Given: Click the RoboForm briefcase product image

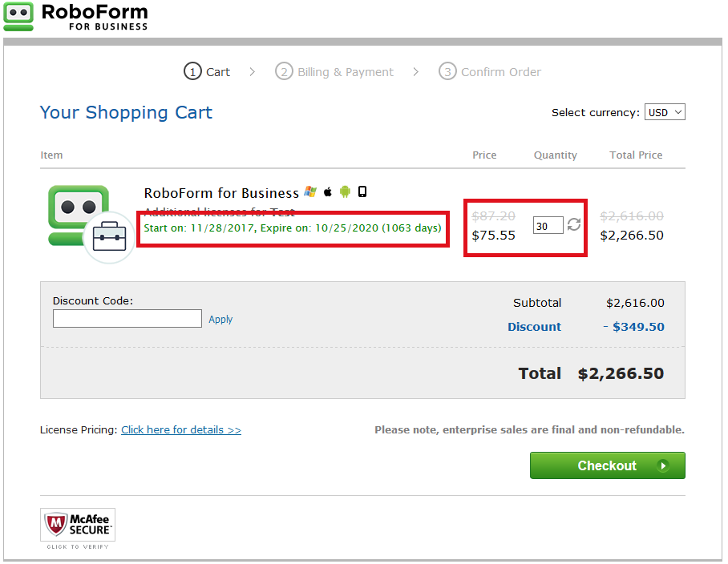Looking at the screenshot, I should pos(91,224).
